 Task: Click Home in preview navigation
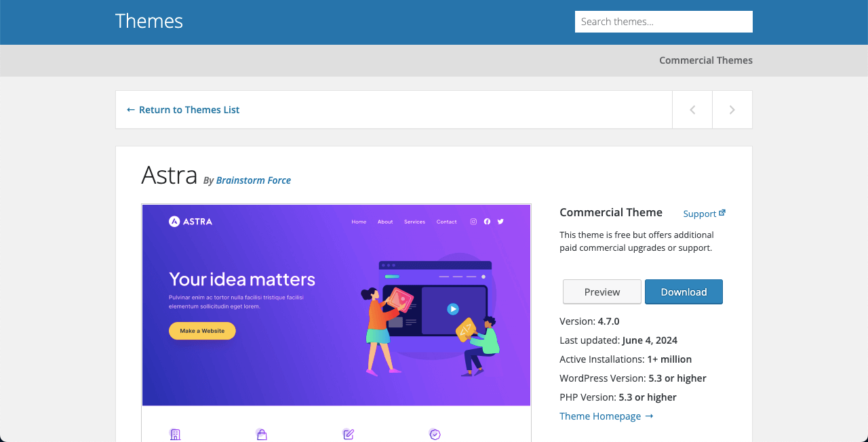(359, 222)
